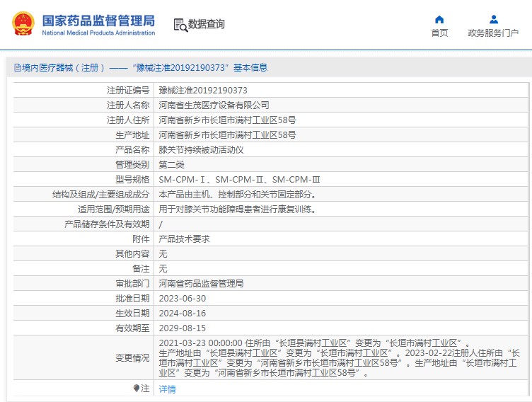Click the 用于对膝关节功能障碍患者 intended use text

(x=237, y=209)
